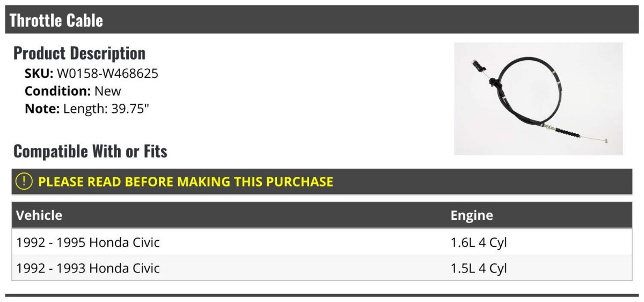This screenshot has height=302, width=644.
Task: Expand the PLEASE READ BEFORE MAKING THIS PURCHASE notice
Action: click(x=186, y=182)
